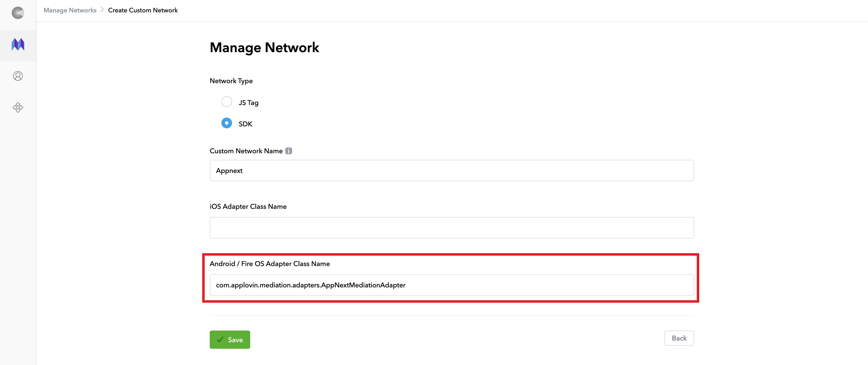
Task: Click the SDK option label
Action: [x=245, y=124]
